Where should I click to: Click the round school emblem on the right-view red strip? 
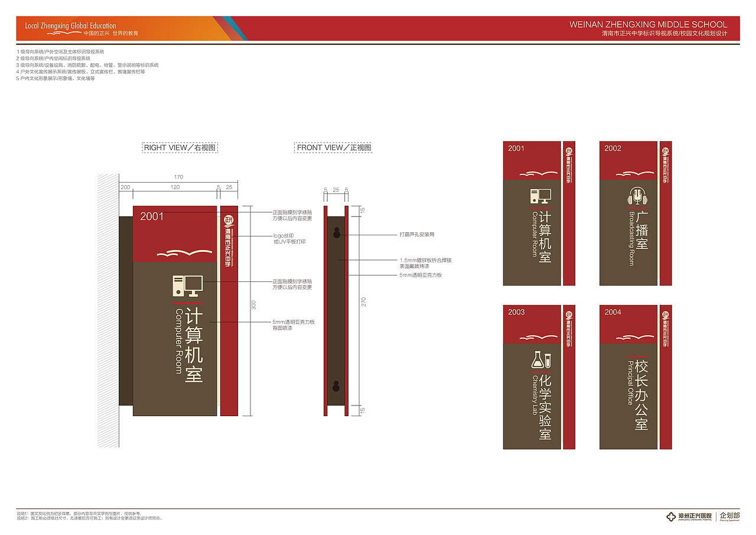click(229, 221)
